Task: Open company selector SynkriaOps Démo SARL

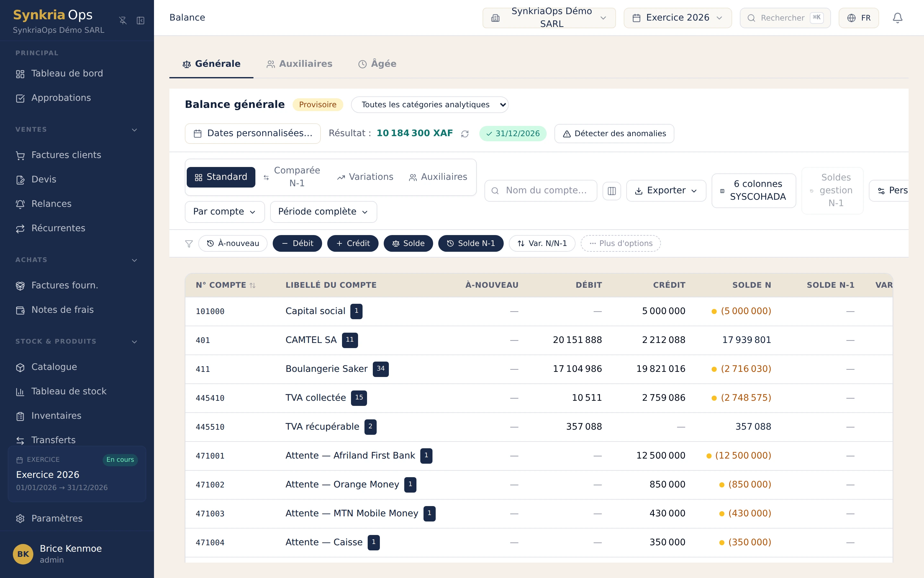Action: (x=549, y=18)
